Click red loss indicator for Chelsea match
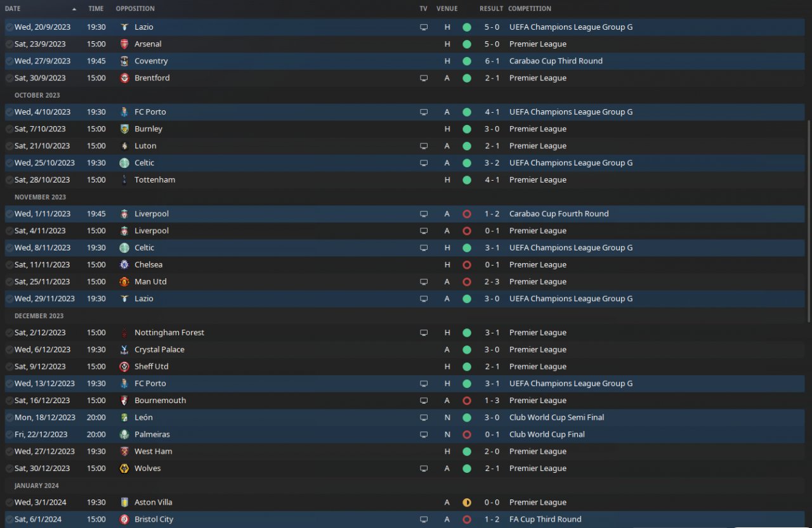The width and height of the screenshot is (812, 528). coord(467,265)
